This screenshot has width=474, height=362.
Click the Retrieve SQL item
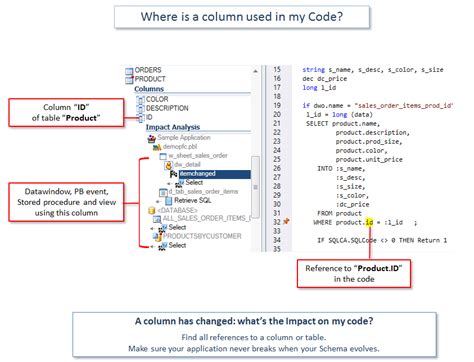click(x=193, y=201)
